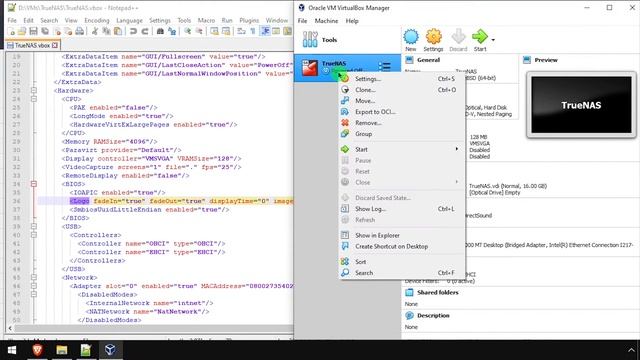Close the TrueNAS.vbox tab with its X
640x360 pixels.
[55, 45]
